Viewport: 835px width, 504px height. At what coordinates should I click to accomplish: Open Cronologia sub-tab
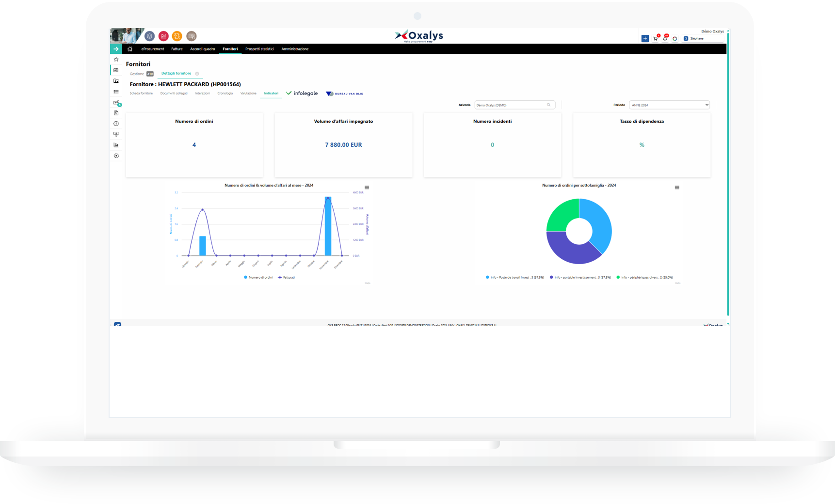pos(225,94)
